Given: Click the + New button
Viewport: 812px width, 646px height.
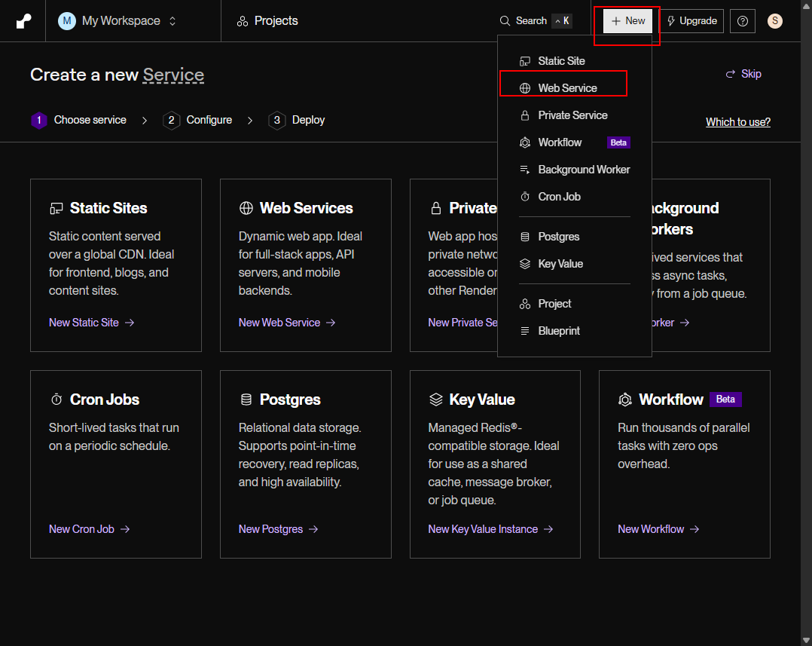Looking at the screenshot, I should (627, 20).
